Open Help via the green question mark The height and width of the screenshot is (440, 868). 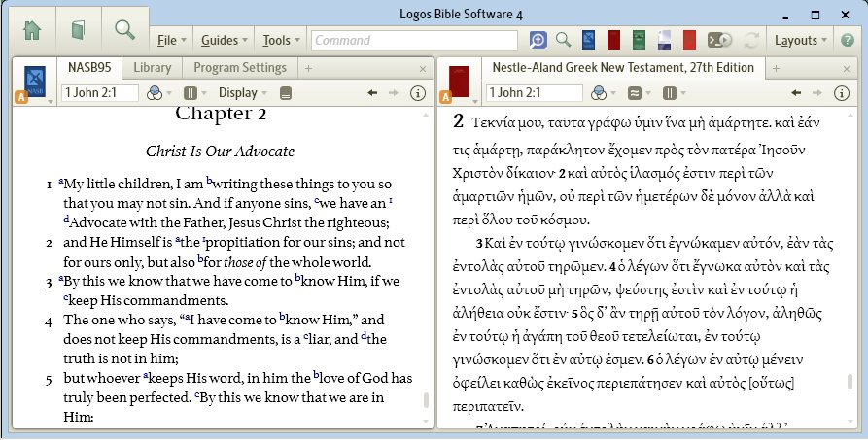(x=847, y=40)
